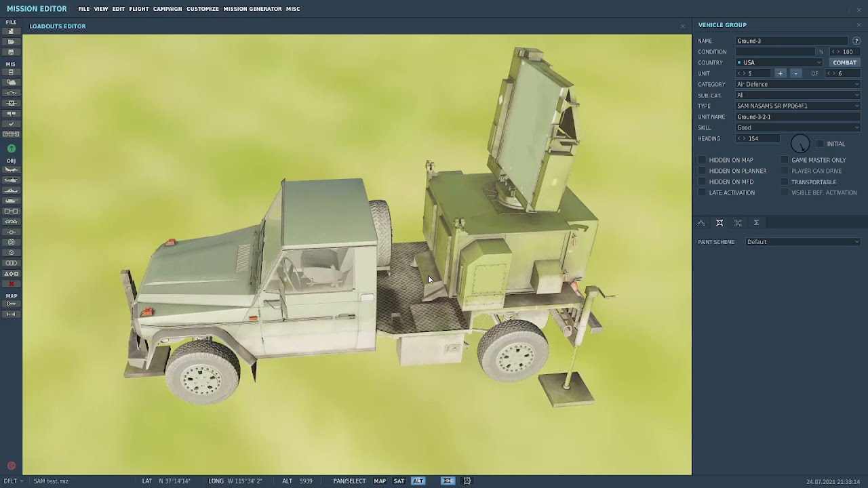
Task: Click the Condition percent value field
Action: point(846,52)
